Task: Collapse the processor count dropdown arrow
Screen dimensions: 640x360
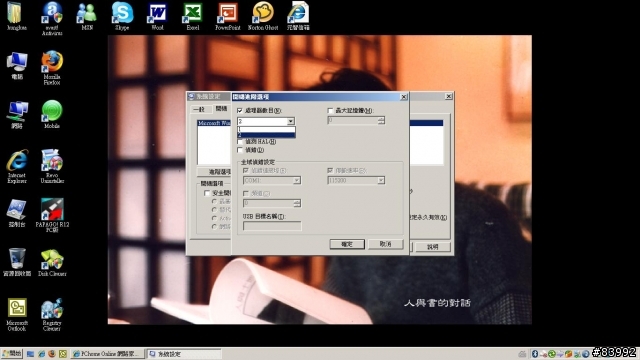Action: 291,121
